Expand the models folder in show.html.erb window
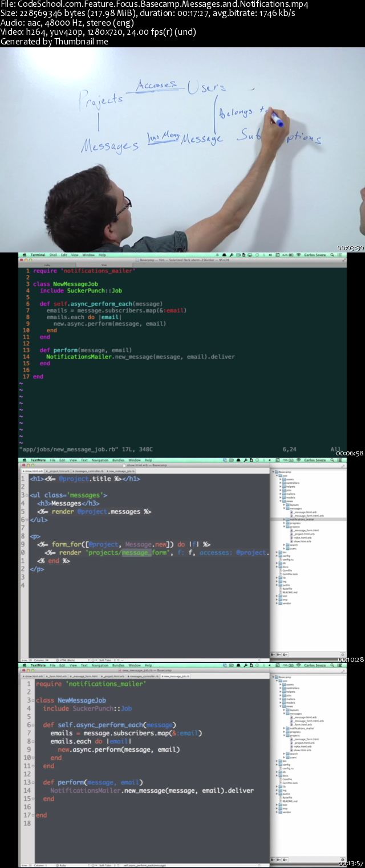 281,498
